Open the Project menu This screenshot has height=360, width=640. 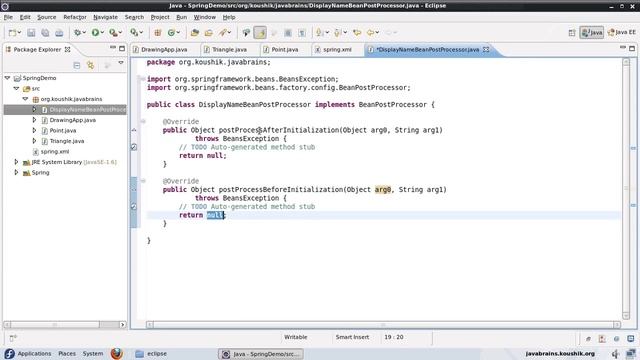(x=160, y=17)
